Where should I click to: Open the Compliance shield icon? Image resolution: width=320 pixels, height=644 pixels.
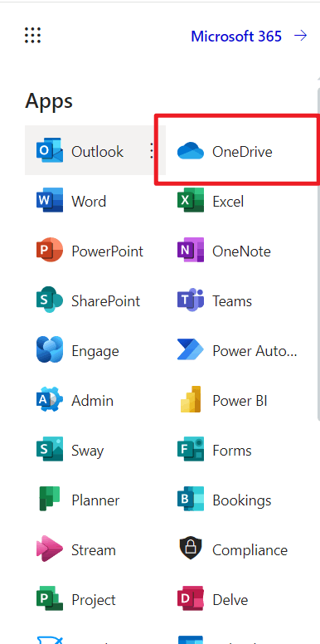click(191, 549)
